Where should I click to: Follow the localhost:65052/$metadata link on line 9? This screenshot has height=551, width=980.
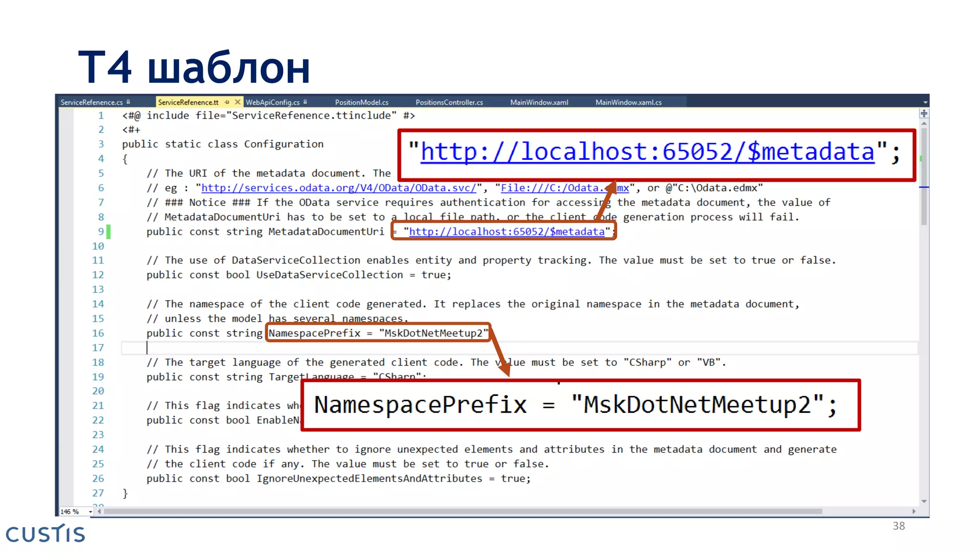click(x=506, y=232)
